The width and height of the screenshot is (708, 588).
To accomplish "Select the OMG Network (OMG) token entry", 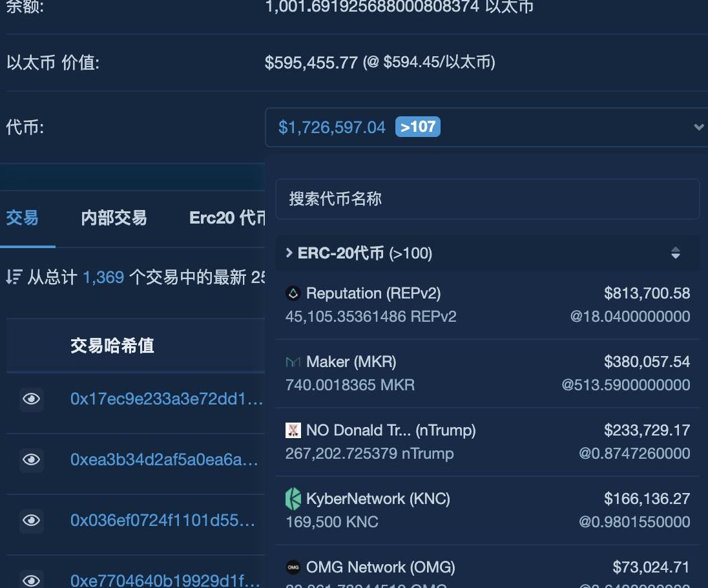I will click(488, 567).
